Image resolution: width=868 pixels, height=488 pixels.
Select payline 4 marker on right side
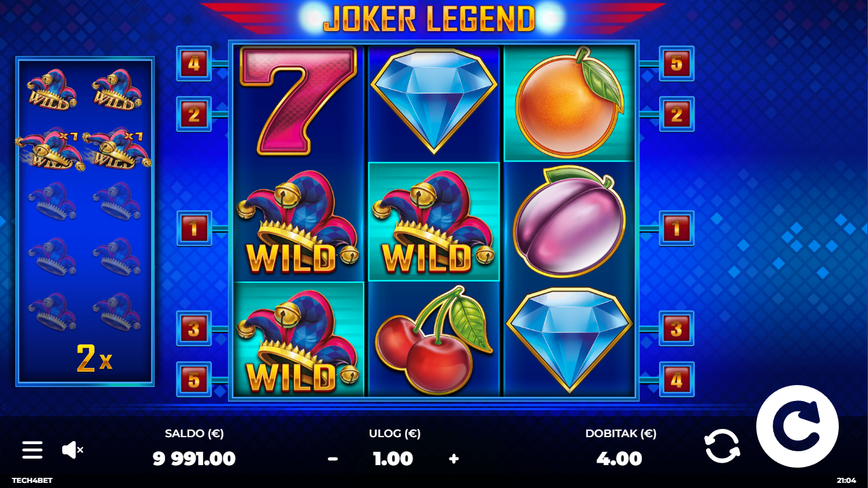click(676, 379)
